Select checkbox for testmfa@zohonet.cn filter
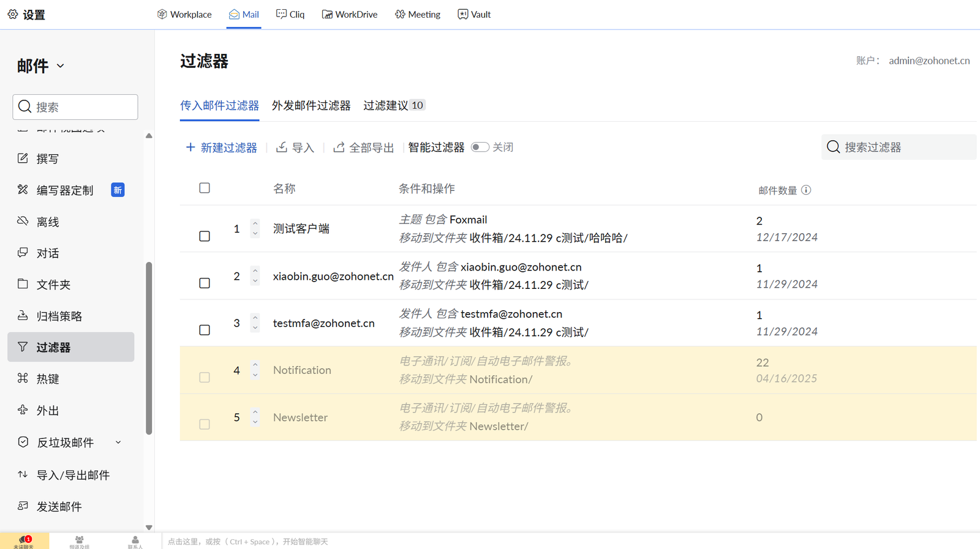980x549 pixels. coord(205,330)
